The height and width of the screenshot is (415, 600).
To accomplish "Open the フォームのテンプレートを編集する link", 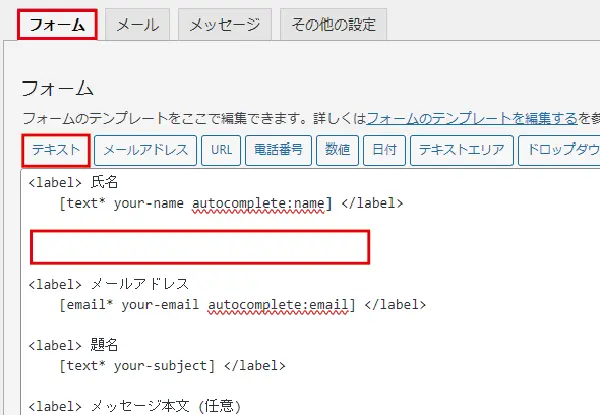I will (472, 118).
